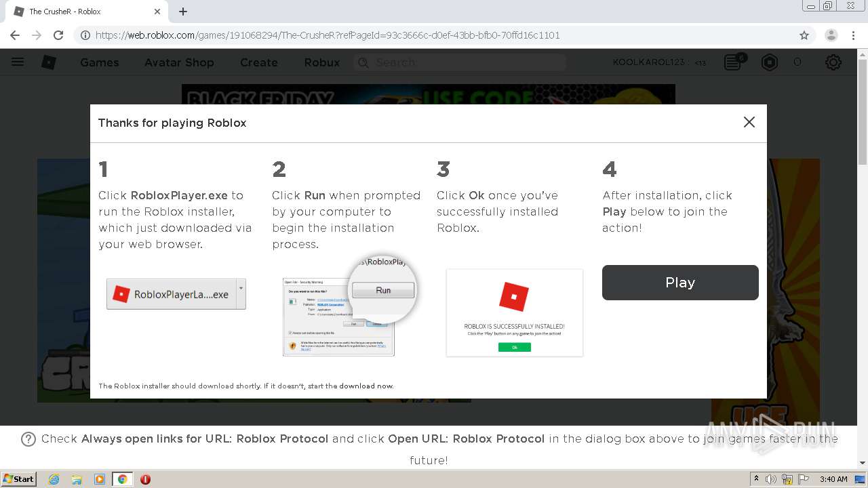Reload the page
868x488 pixels.
click(58, 35)
